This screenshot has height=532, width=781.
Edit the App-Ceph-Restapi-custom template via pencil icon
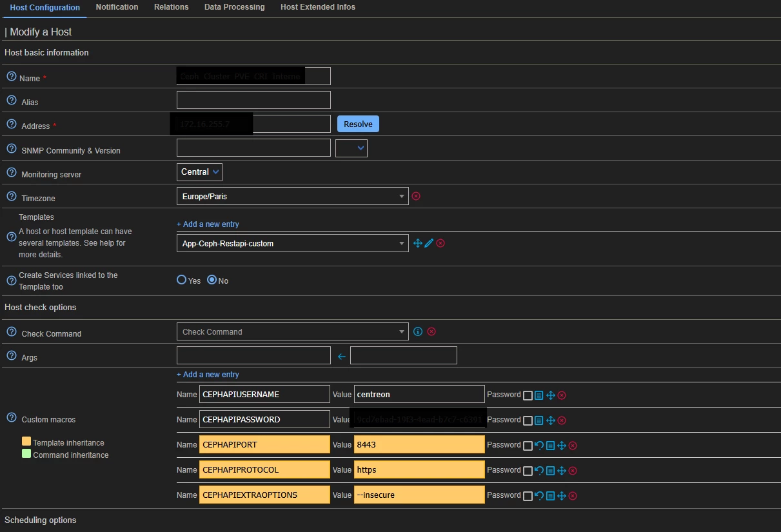click(x=429, y=243)
